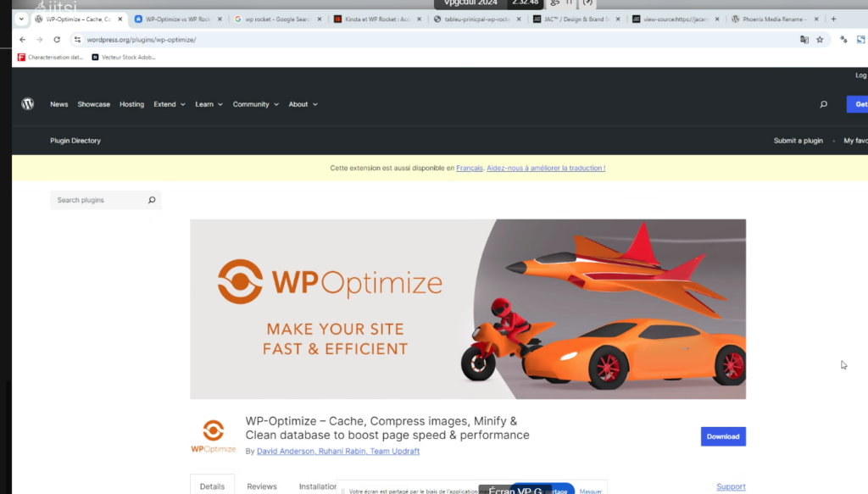The height and width of the screenshot is (494, 868).
Task: Expand the Extend menu
Action: point(168,104)
